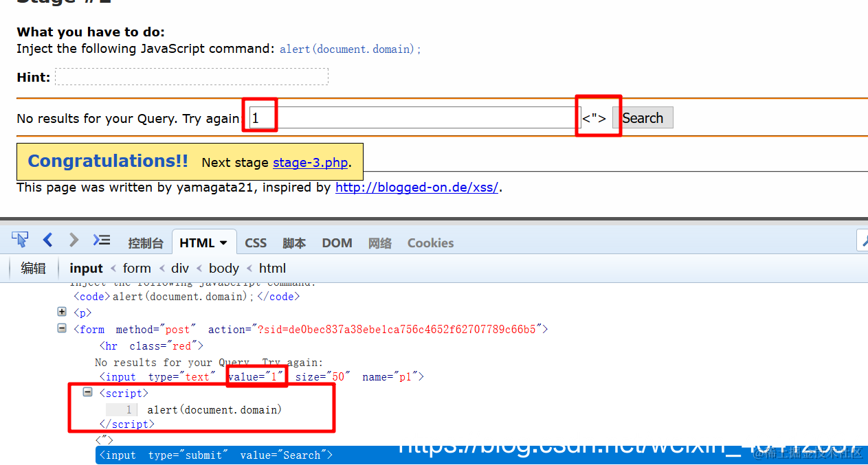Open the stage-3.php link
868x465 pixels.
(310, 162)
